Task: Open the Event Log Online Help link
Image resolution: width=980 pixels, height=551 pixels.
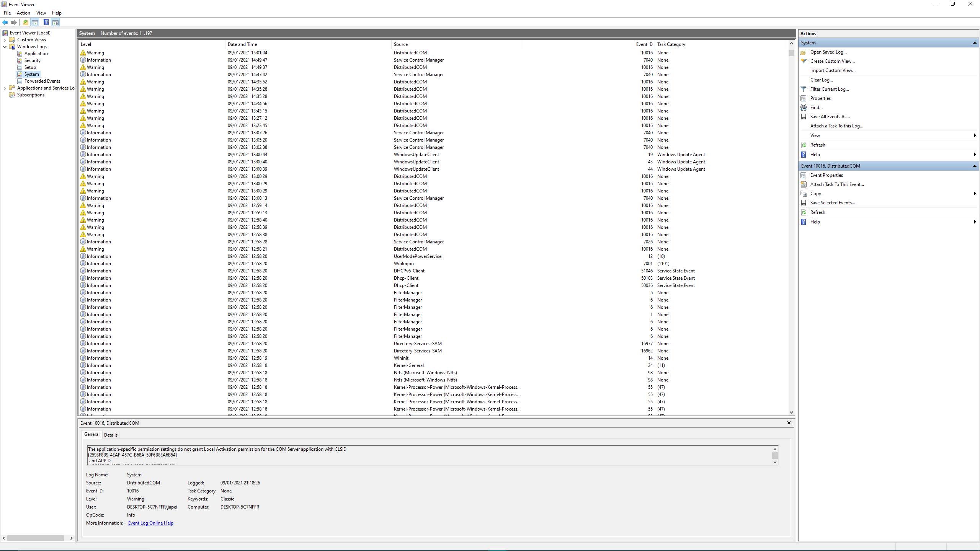Action: (x=150, y=523)
